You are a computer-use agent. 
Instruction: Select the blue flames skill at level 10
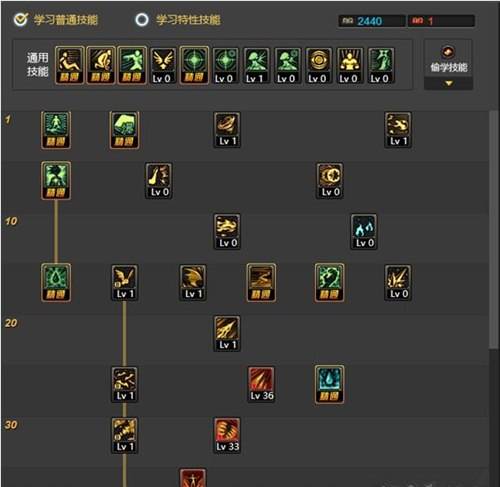(364, 231)
